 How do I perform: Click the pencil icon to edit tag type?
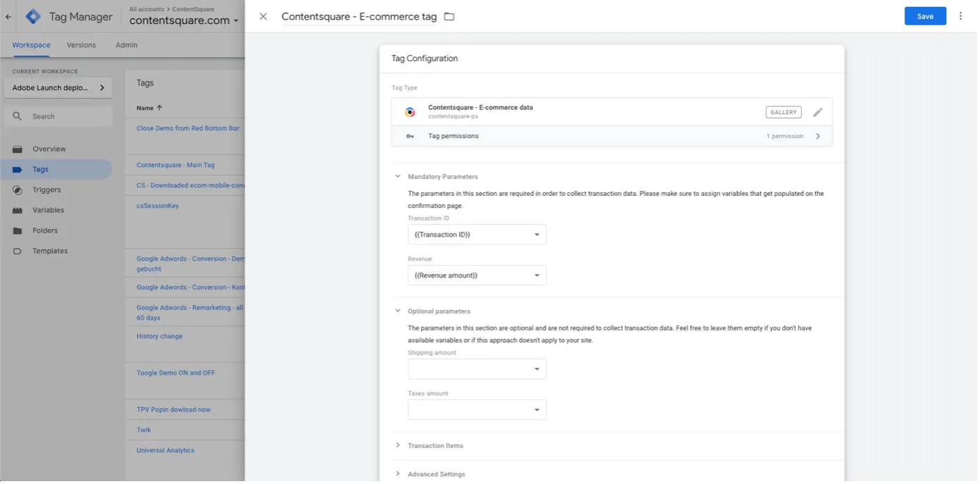coord(817,112)
